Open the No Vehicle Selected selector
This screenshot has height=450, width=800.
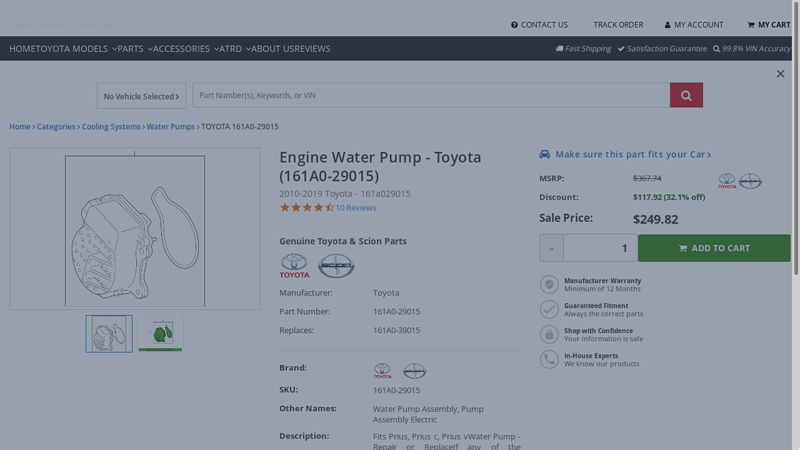(x=141, y=96)
